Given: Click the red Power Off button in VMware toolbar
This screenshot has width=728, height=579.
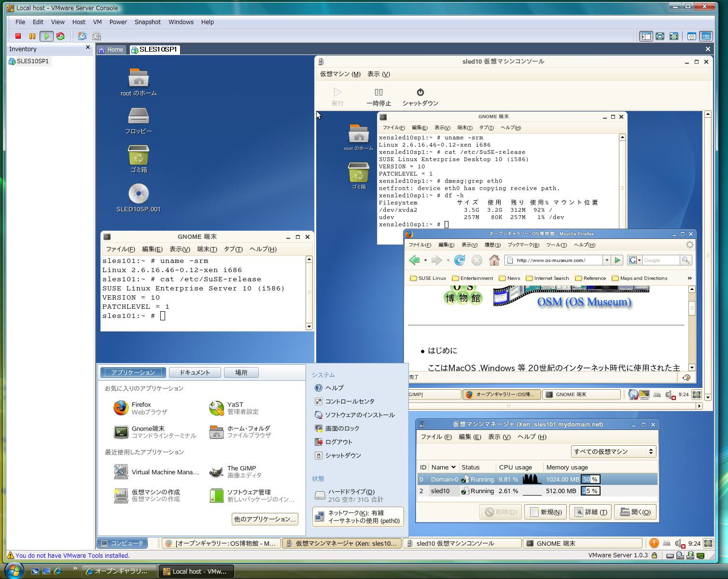Looking at the screenshot, I should pos(18,36).
